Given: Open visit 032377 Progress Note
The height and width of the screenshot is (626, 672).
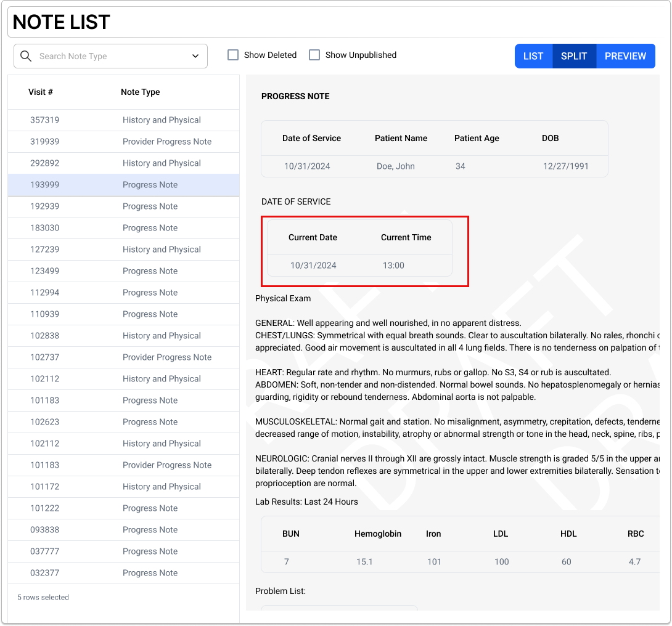Looking at the screenshot, I should tap(123, 573).
